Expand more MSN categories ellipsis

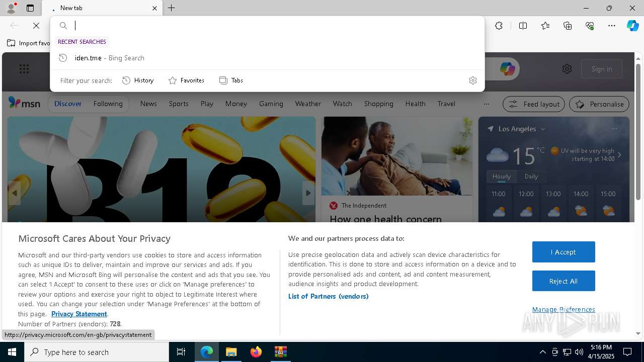(486, 104)
